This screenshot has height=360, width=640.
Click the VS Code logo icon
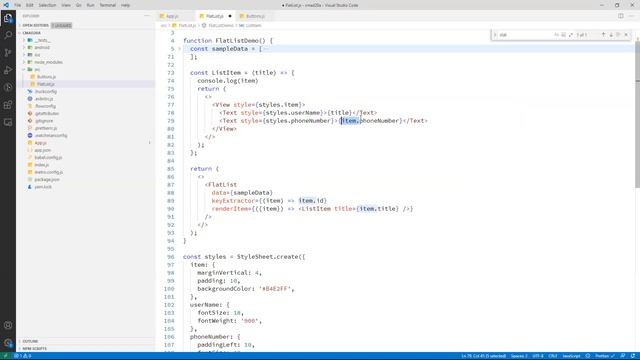tap(6, 5)
